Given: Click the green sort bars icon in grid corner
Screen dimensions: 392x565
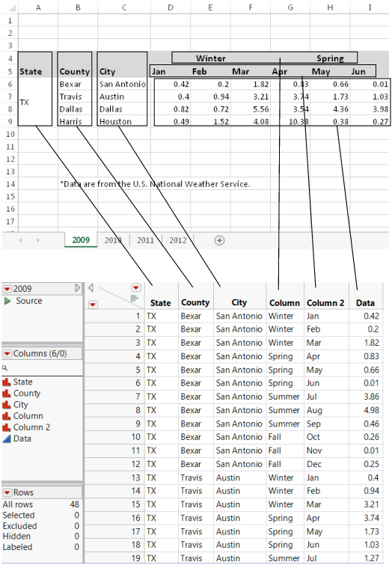Looking at the screenshot, I should pyautogui.click(x=135, y=299).
